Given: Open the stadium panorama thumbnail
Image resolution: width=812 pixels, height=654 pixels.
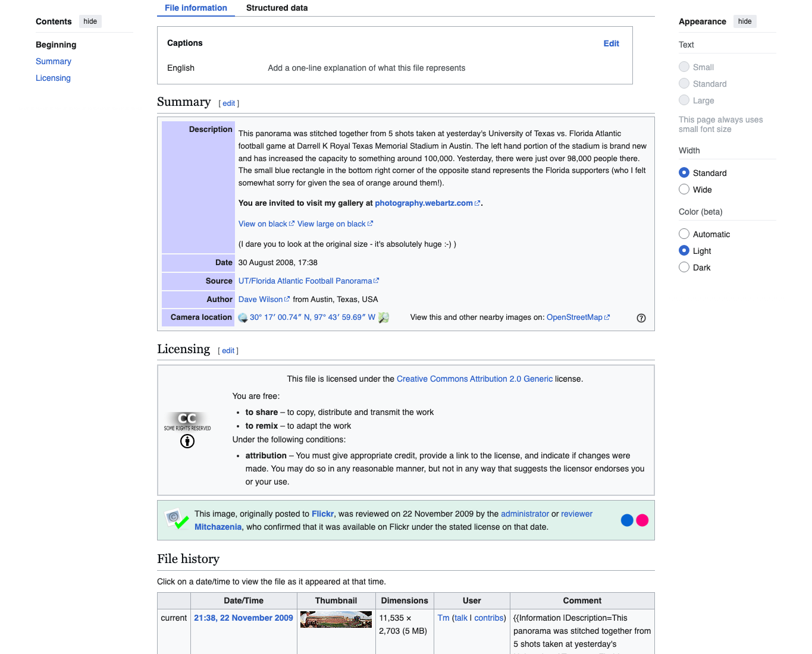Looking at the screenshot, I should (336, 620).
